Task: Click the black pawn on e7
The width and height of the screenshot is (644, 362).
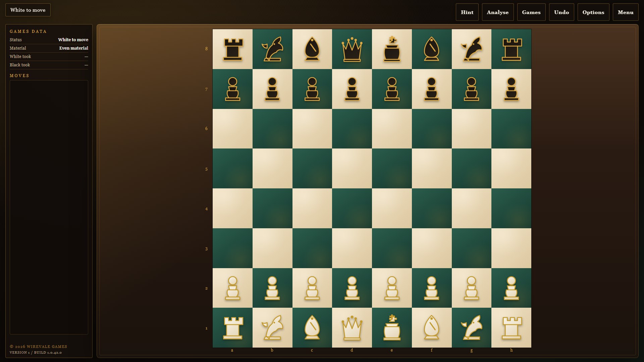Action: click(392, 89)
